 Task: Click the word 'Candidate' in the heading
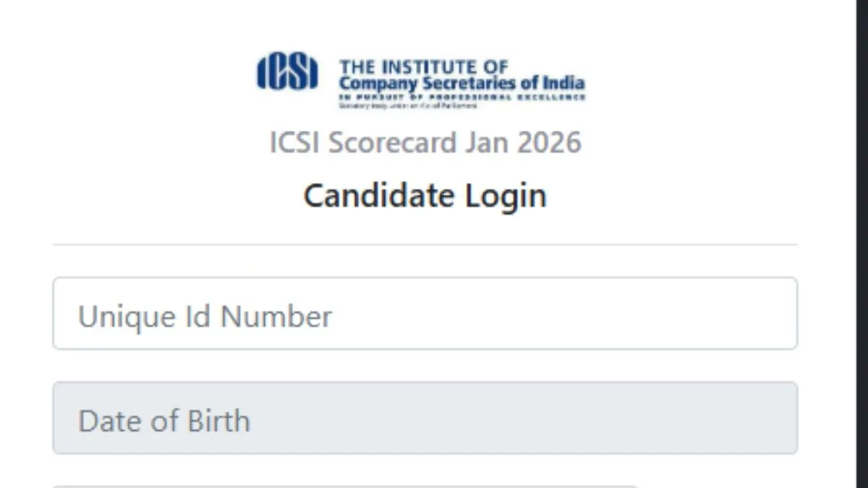(x=370, y=196)
